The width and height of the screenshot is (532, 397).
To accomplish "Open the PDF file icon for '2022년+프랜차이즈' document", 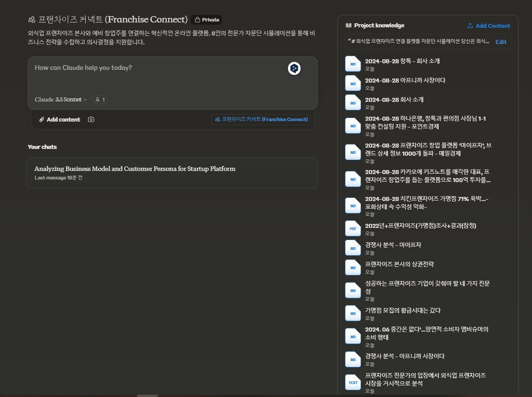I will [353, 229].
